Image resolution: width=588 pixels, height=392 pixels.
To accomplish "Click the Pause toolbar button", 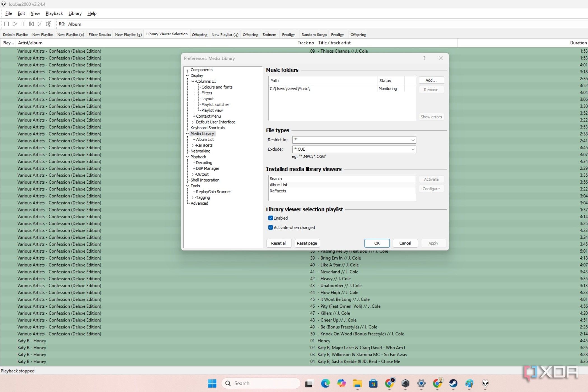I will [23, 24].
